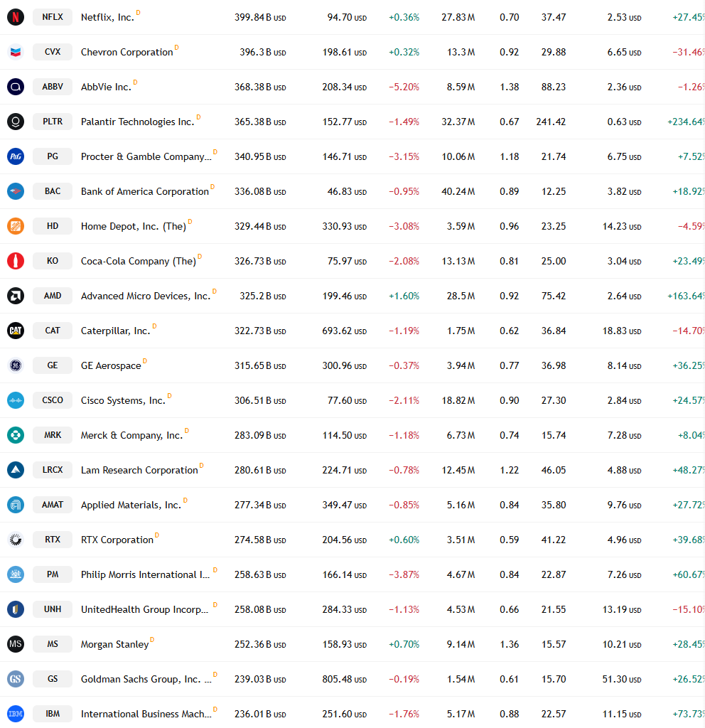Screen dimensions: 705x728
Task: Open the CAT ticker badge
Action: pos(53,331)
